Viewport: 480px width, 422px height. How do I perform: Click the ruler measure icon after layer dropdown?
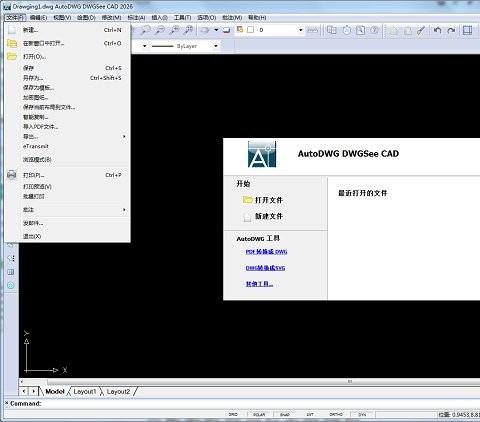tap(312, 30)
